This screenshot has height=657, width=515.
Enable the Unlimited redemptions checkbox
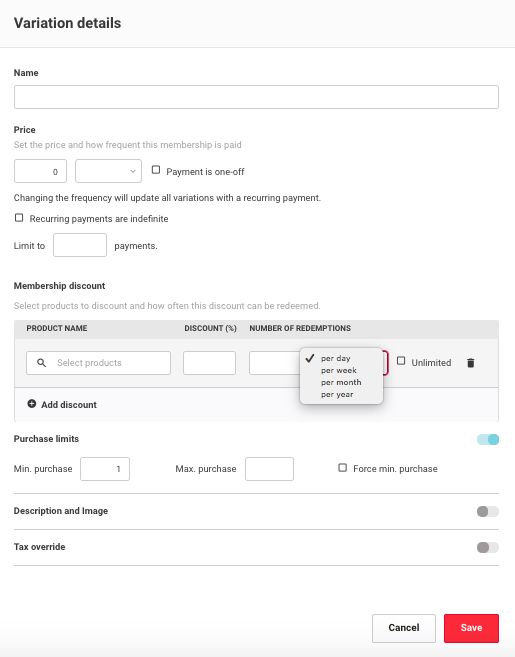point(401,361)
